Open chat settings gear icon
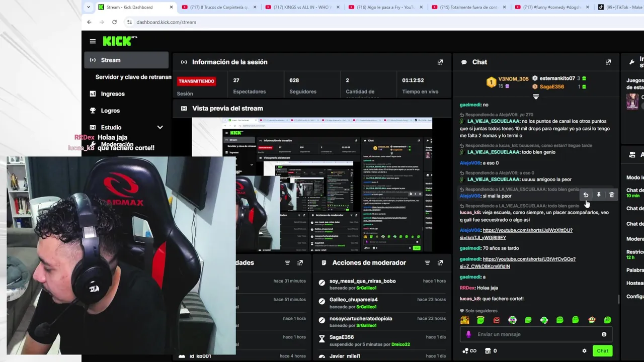644x362 pixels. point(584,351)
